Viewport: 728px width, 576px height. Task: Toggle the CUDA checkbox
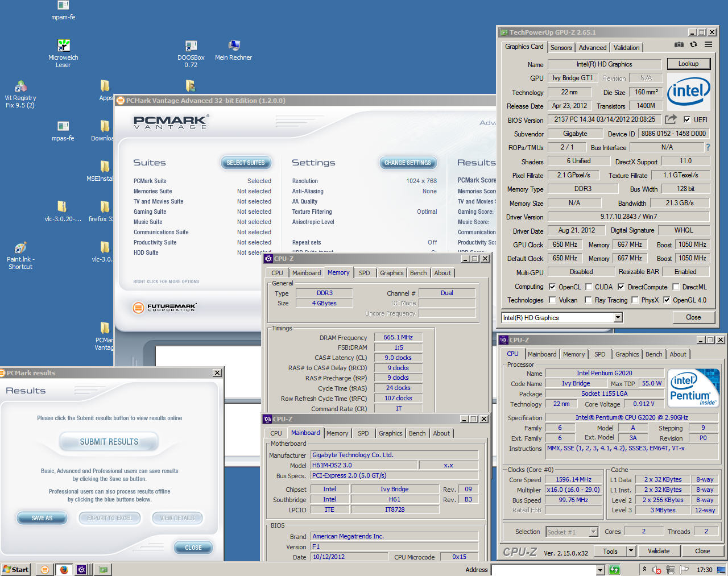point(589,287)
